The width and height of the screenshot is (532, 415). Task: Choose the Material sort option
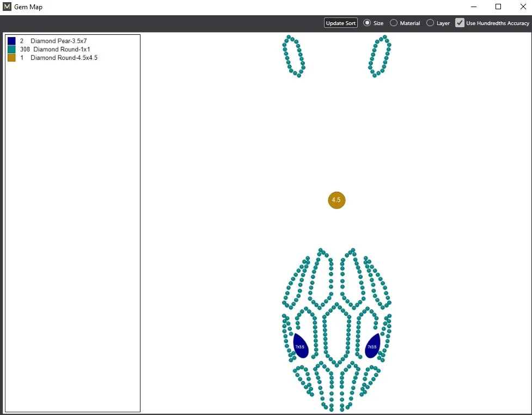394,23
